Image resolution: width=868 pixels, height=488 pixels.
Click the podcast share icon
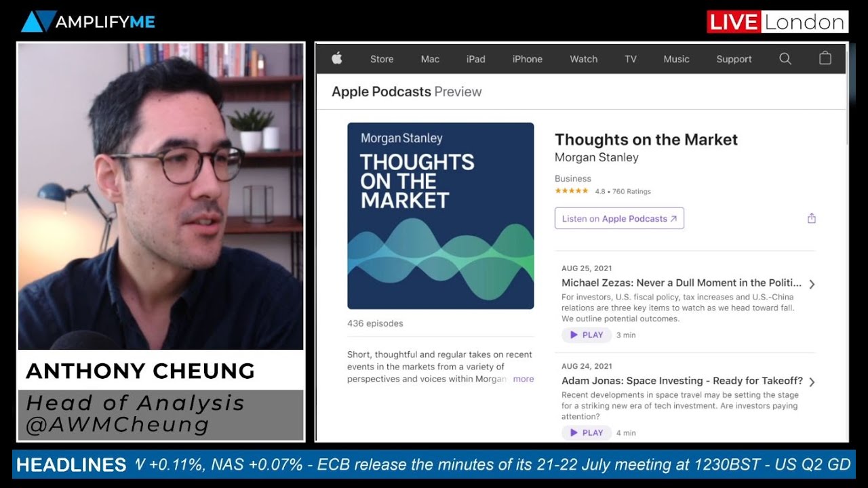(812, 218)
